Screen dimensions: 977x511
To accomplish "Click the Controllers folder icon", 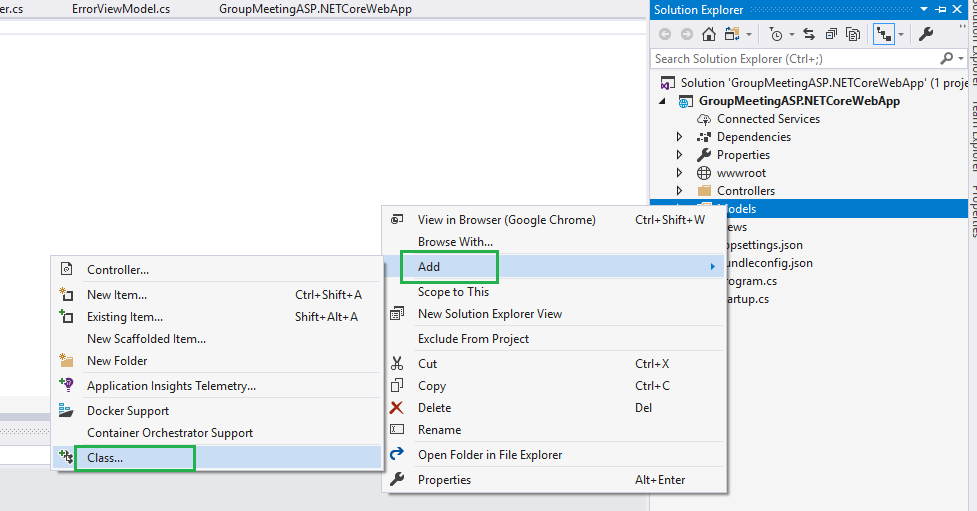I will pyautogui.click(x=704, y=191).
